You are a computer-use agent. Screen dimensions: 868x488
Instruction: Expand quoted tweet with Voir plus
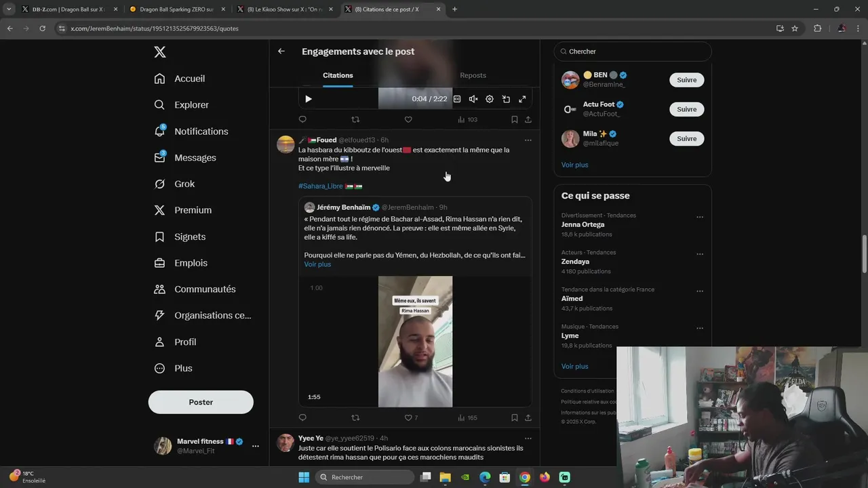point(317,264)
